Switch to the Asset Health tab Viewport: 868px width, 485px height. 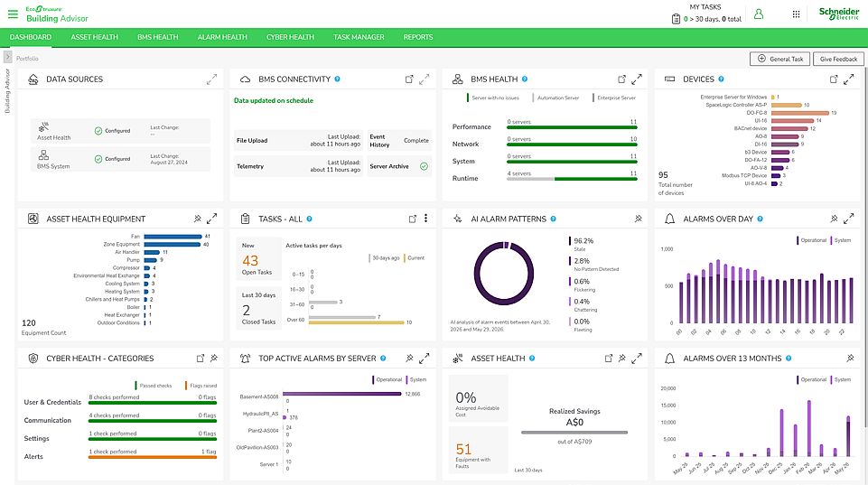point(95,37)
